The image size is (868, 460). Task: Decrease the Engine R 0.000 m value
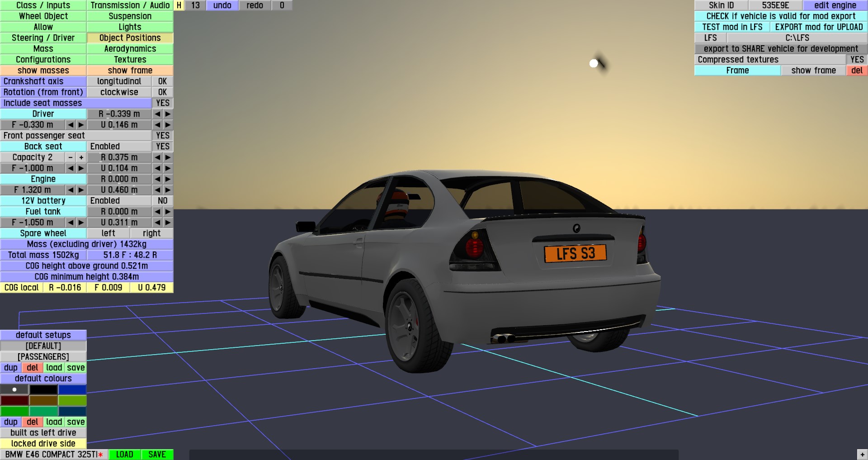pyautogui.click(x=157, y=179)
